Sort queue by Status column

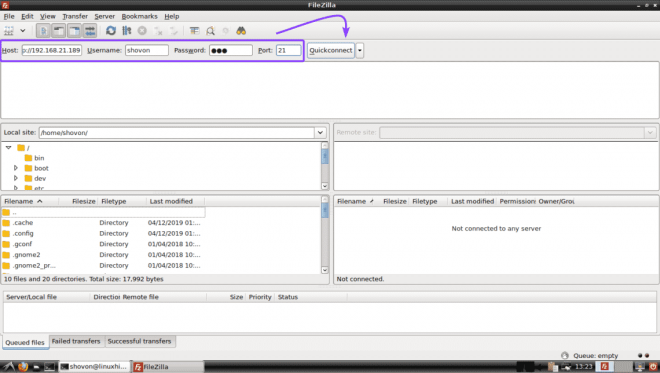[311, 297]
